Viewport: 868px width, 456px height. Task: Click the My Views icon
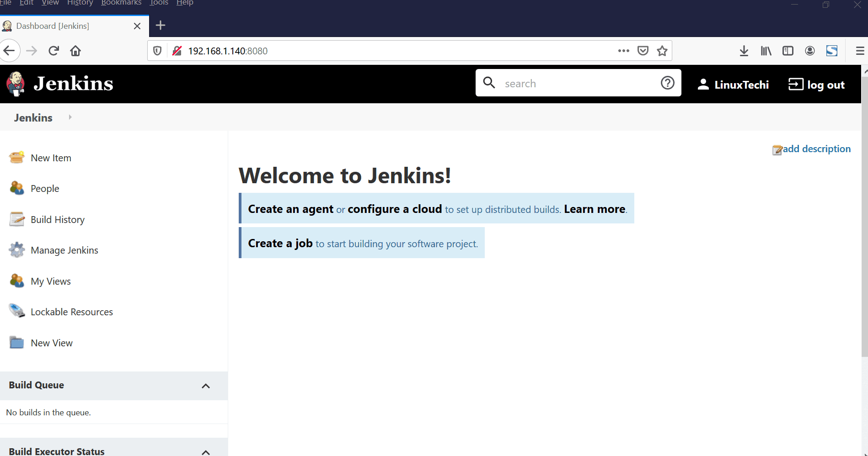(x=17, y=281)
